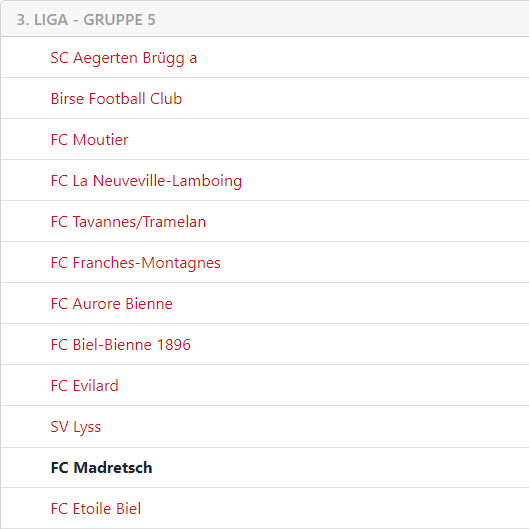Select the FC Aurore Bienne link

pos(112,304)
